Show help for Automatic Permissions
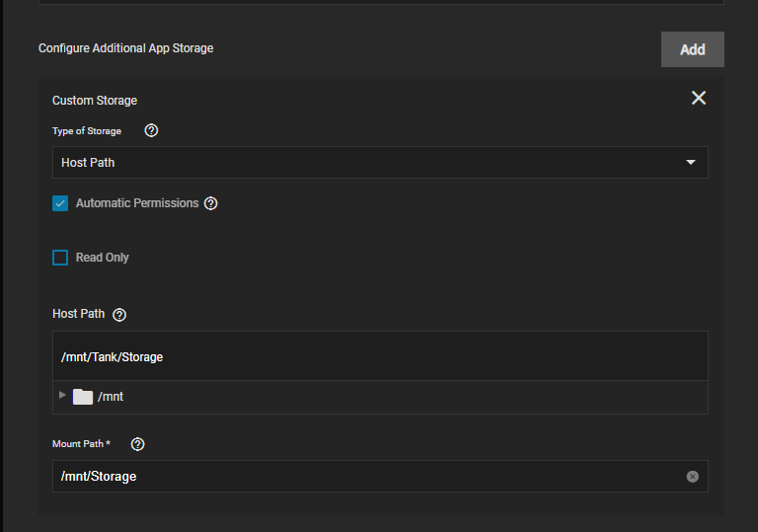The width and height of the screenshot is (758, 532). coord(211,203)
